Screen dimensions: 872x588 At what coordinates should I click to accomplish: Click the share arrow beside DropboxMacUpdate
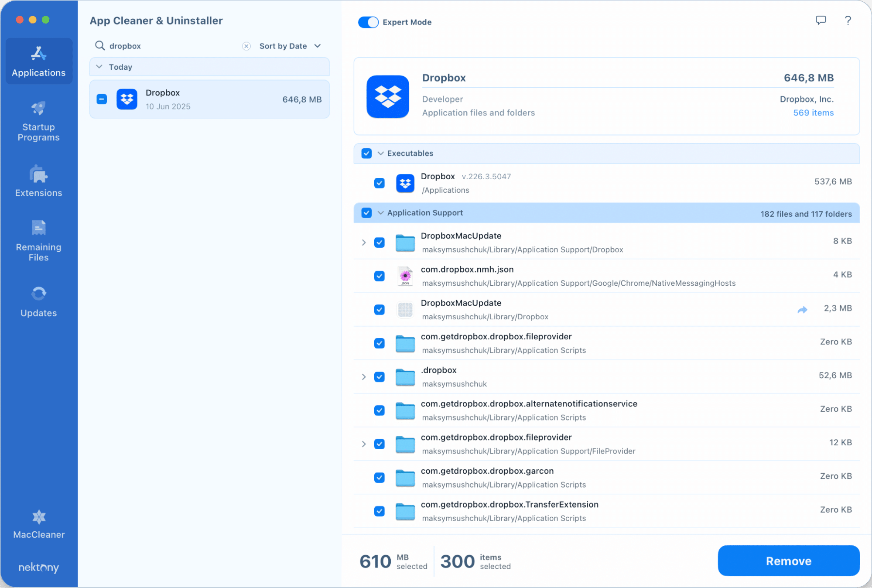click(x=802, y=310)
